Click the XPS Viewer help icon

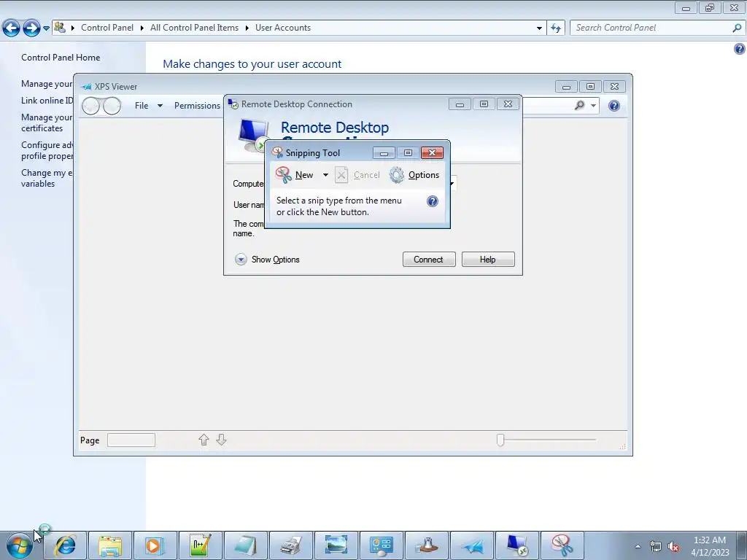[614, 106]
